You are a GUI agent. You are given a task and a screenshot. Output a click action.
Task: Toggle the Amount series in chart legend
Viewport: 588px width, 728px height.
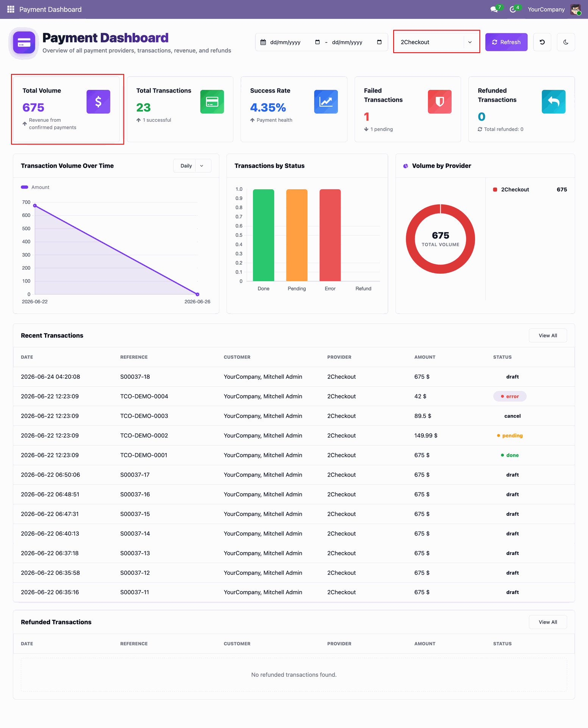click(x=35, y=187)
